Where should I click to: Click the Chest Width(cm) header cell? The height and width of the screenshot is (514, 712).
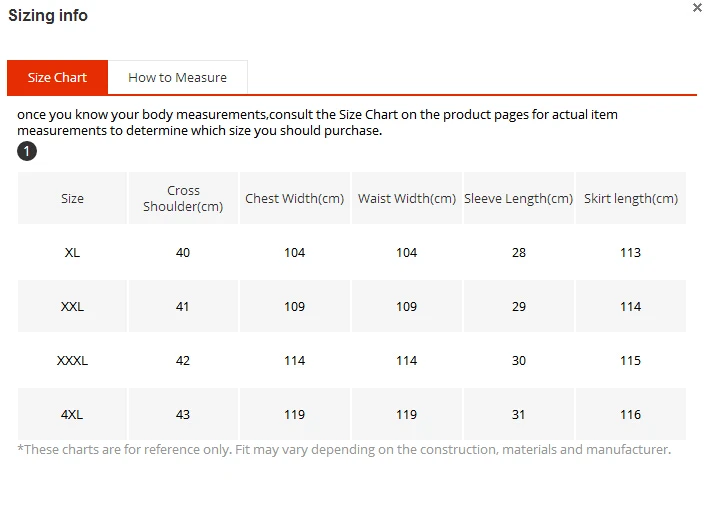[x=295, y=198]
